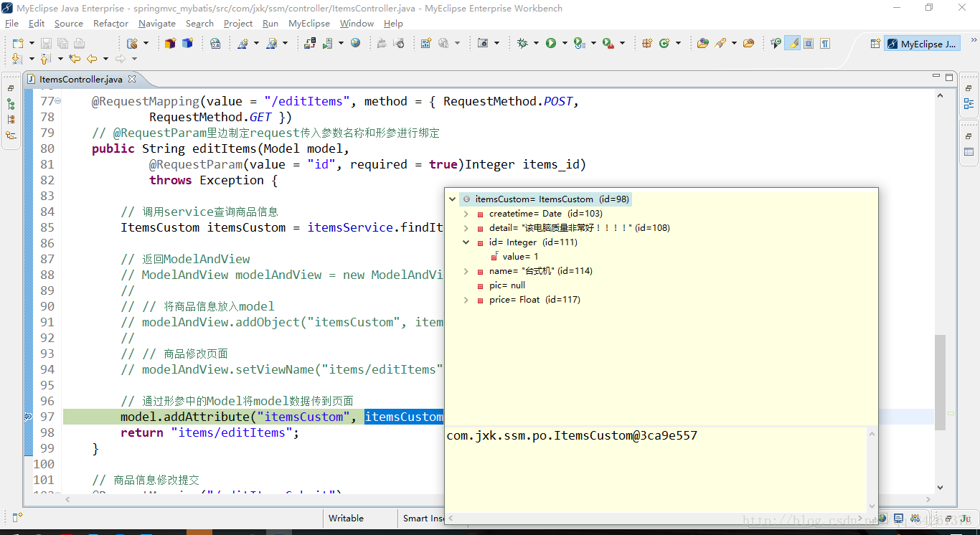Close the ItemsController.java tab
This screenshot has width=980, height=535.
(132, 80)
